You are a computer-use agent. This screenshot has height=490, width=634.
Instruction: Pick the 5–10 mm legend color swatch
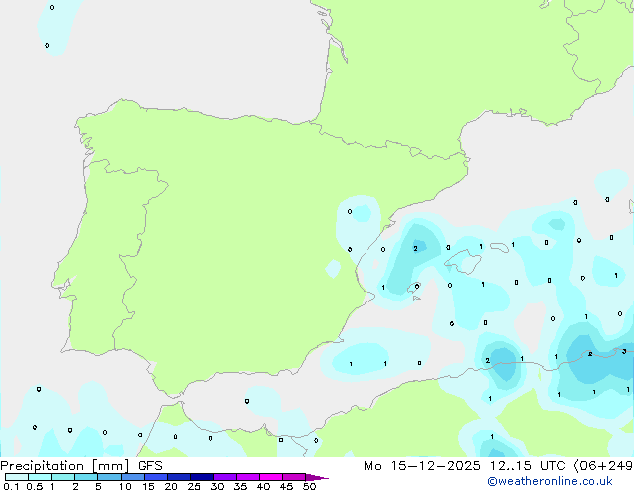(x=109, y=477)
